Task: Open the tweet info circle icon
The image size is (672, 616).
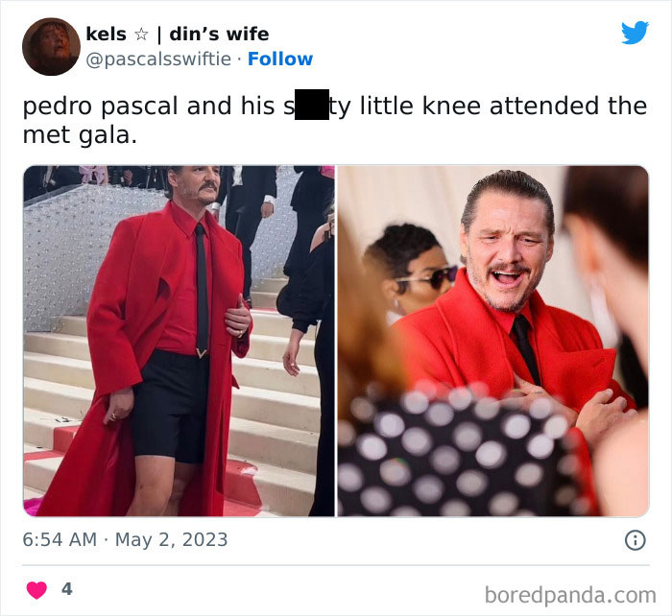Action: 635,540
